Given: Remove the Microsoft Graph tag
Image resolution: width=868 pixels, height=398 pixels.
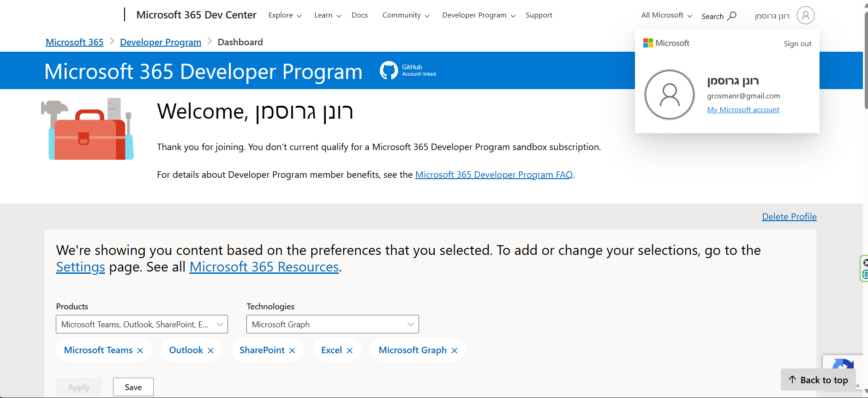Looking at the screenshot, I should tap(455, 350).
